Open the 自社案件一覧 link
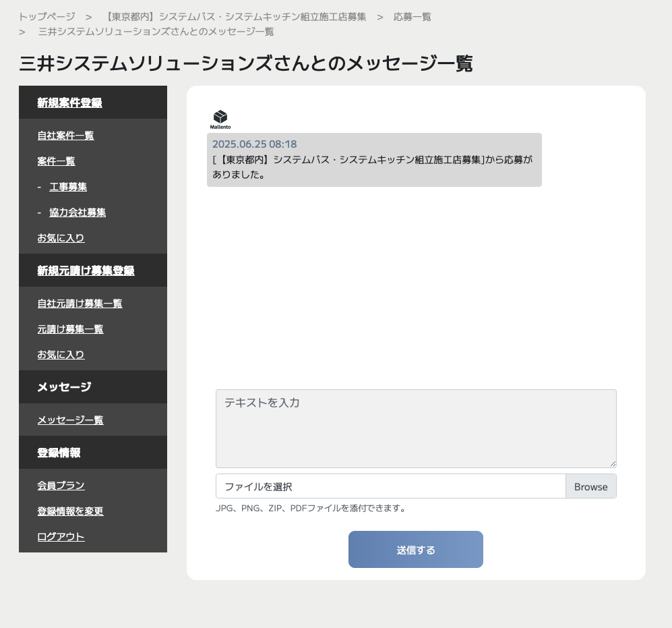This screenshot has height=628, width=672. coord(65,136)
